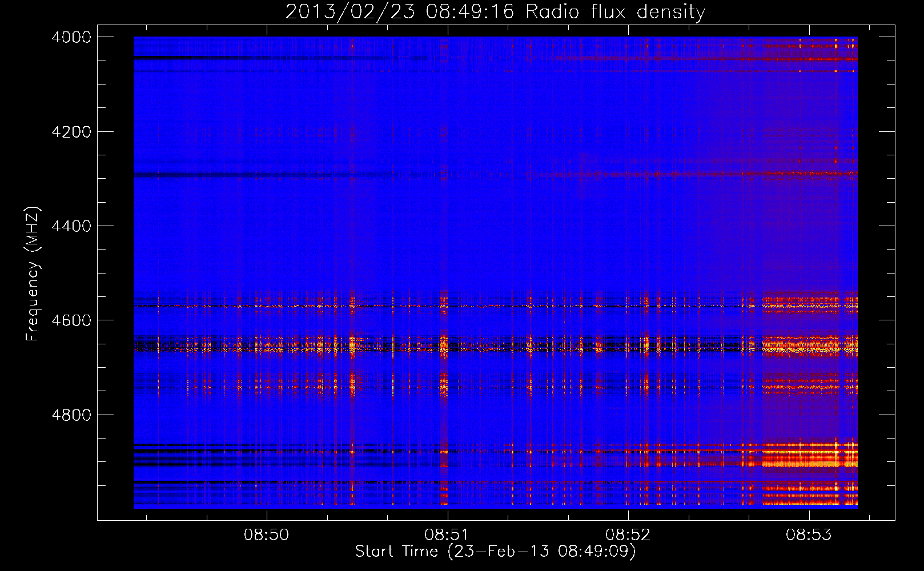Click the '4400' frequency axis label
Screen dimensions: 924x571
click(71, 226)
